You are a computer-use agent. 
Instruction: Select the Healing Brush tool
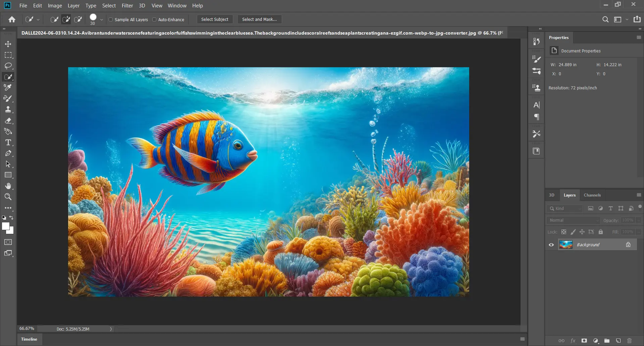pos(8,99)
